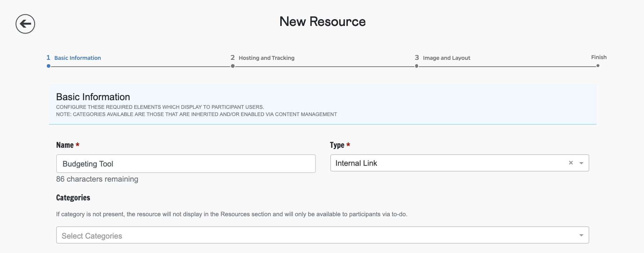The width and height of the screenshot is (644, 253).
Task: Click the Finish progress dot
Action: (598, 66)
